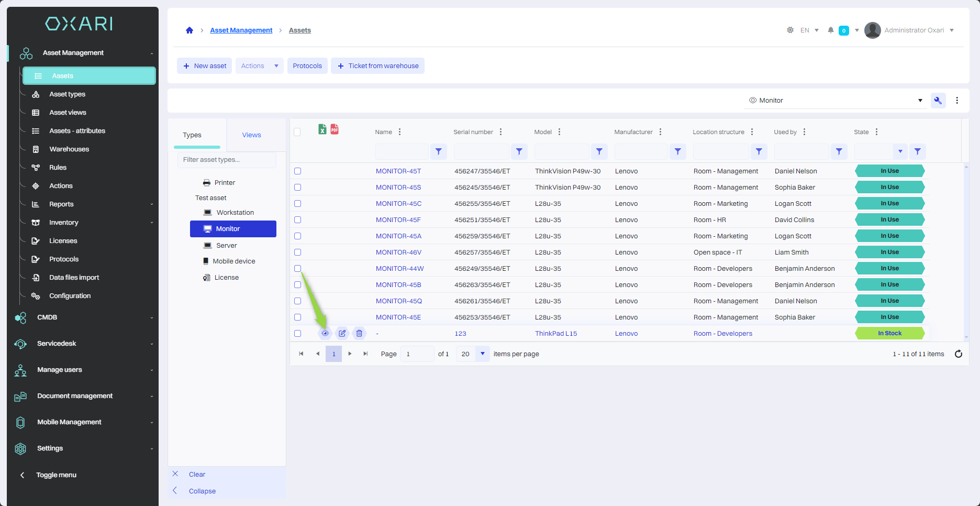
Task: Open Warehouses in the sidebar menu
Action: [x=69, y=149]
